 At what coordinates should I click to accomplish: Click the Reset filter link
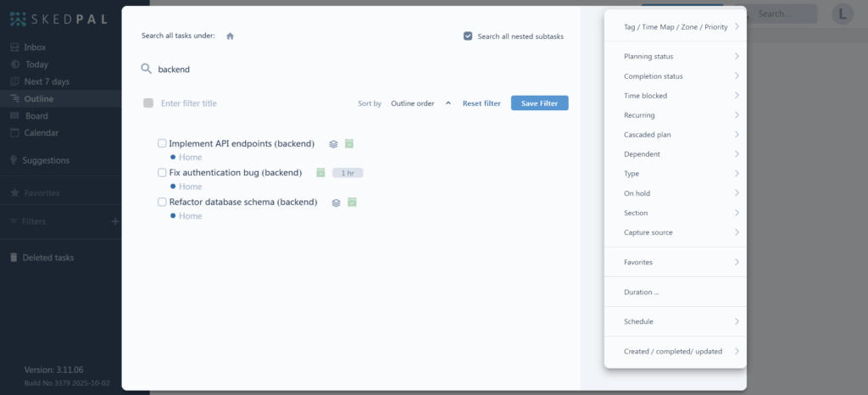click(481, 103)
